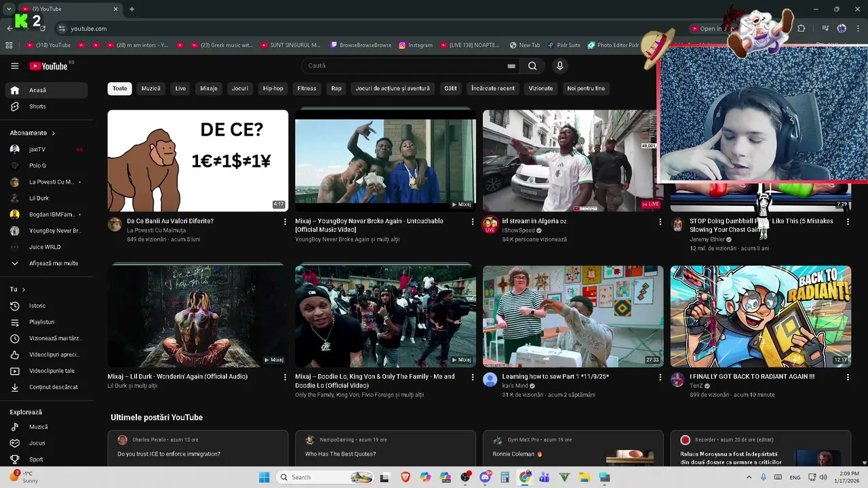
Task: Select the Muzică filter chip
Action: pos(151,89)
